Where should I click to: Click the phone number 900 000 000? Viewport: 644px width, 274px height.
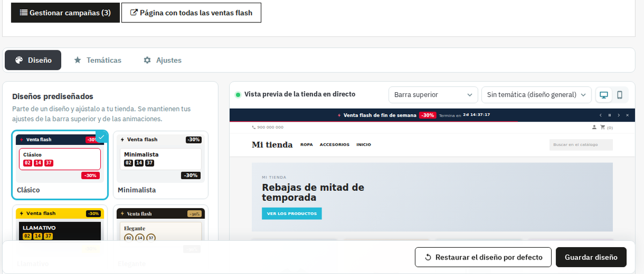268,128
